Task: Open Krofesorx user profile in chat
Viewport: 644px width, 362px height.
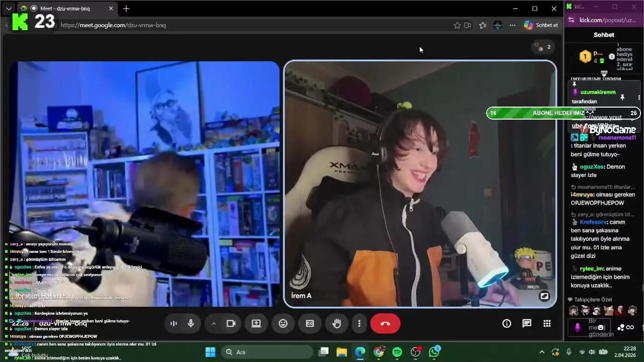Action: coord(594,222)
